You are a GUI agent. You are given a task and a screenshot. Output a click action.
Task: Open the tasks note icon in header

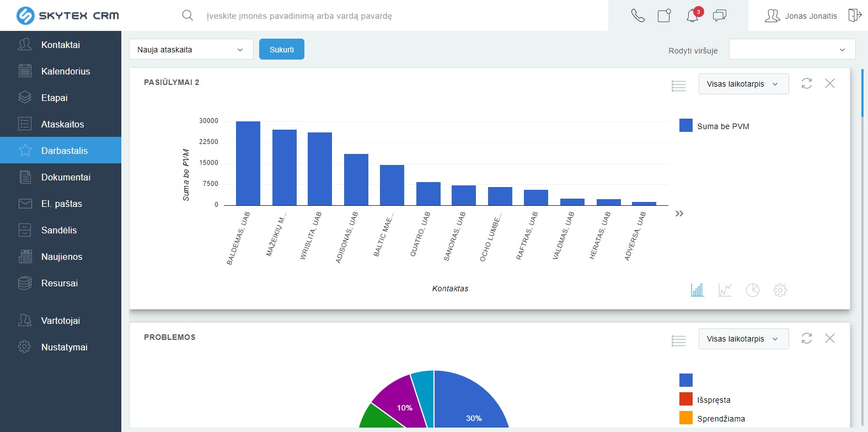(665, 15)
